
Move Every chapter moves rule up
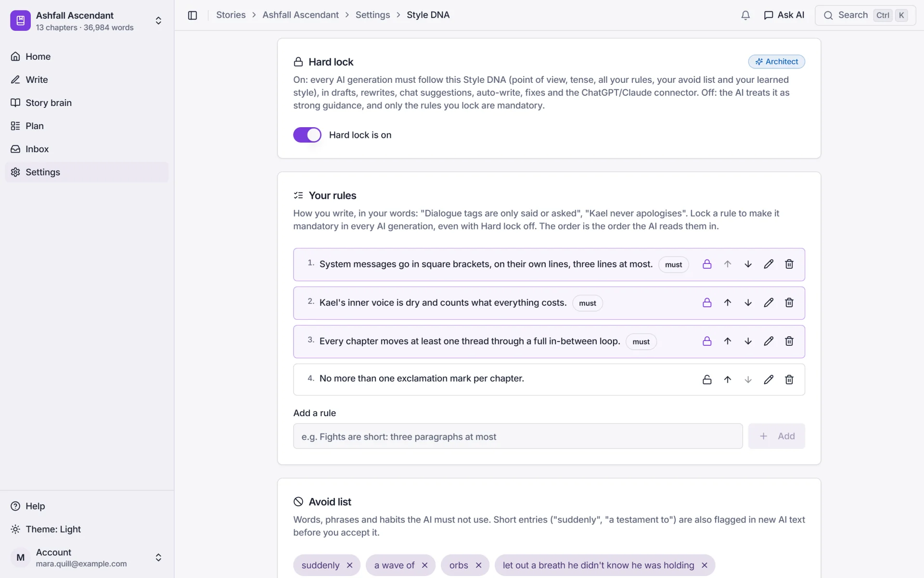click(x=728, y=342)
